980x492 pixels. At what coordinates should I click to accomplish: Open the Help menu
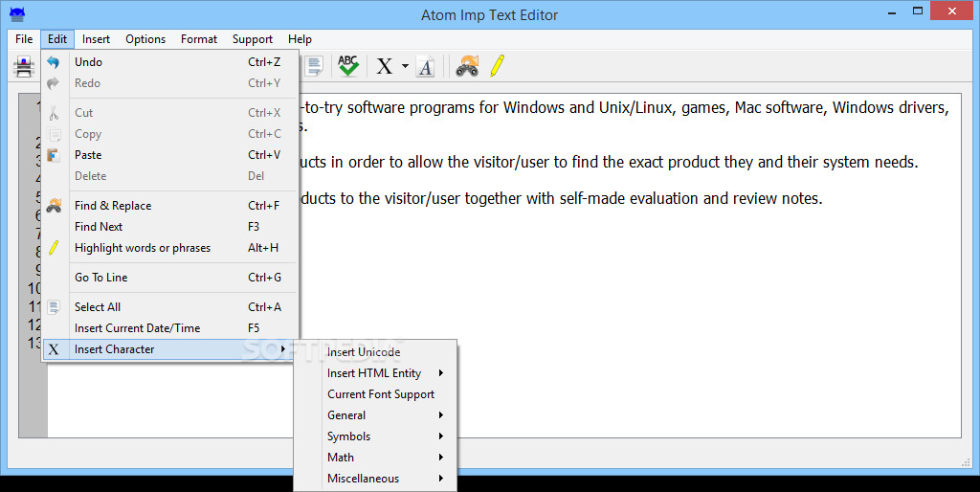300,38
